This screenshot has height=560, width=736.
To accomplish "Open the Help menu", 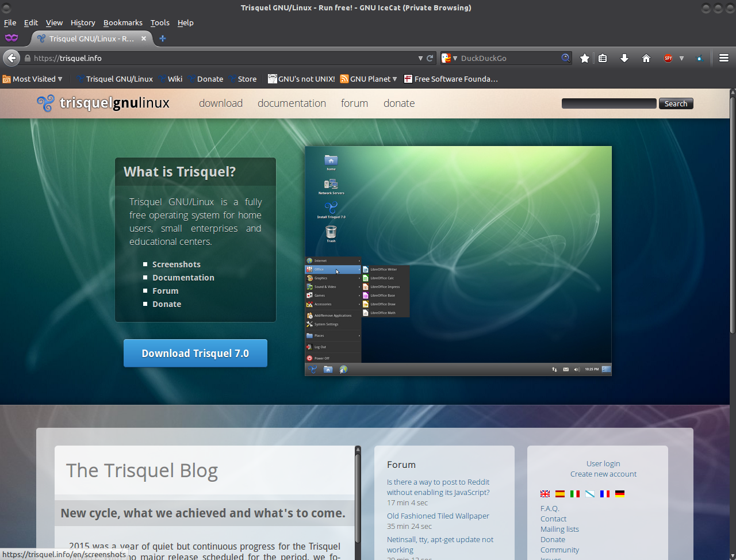I will (x=185, y=22).
